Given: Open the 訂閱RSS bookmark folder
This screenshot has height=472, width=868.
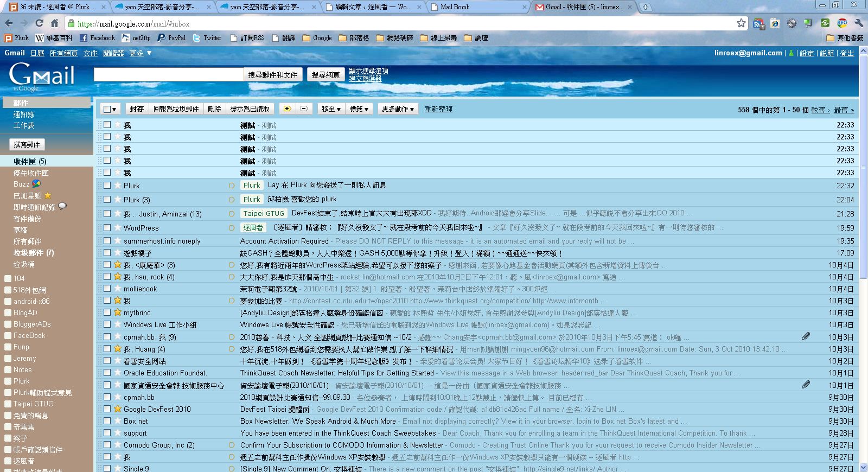Looking at the screenshot, I should coord(247,38).
